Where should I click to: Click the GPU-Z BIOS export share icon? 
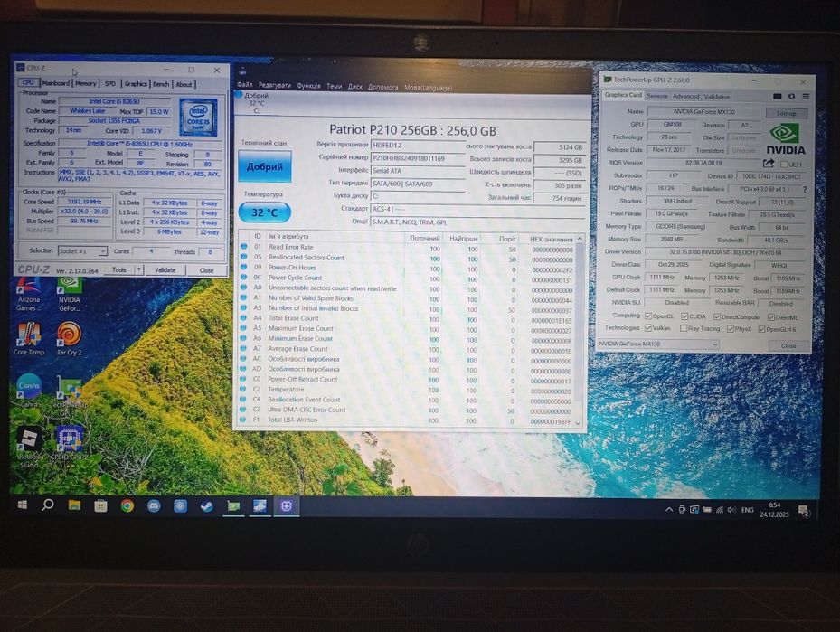click(769, 163)
